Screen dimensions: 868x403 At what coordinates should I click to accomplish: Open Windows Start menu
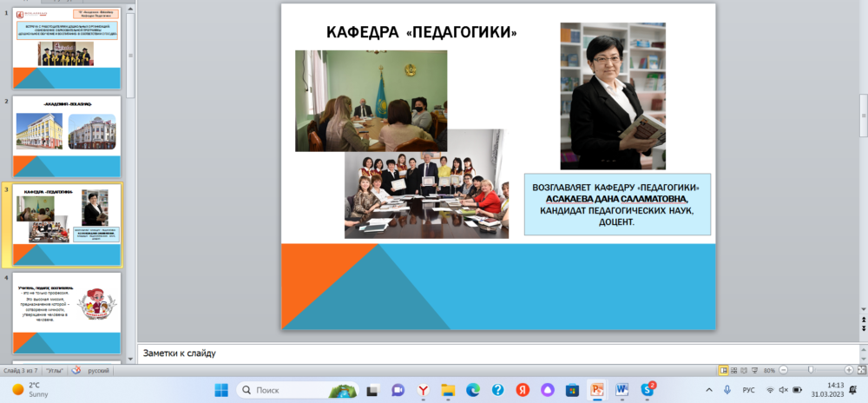[x=221, y=390]
